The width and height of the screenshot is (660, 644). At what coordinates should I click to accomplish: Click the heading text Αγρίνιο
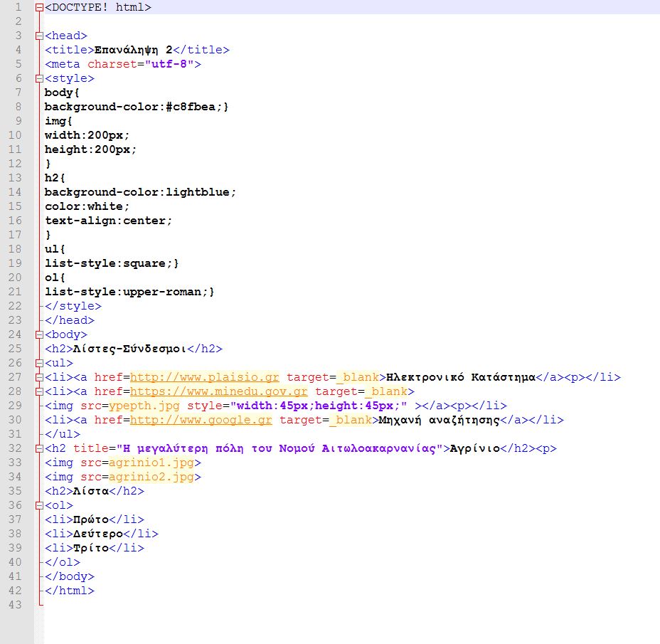pyautogui.click(x=475, y=448)
